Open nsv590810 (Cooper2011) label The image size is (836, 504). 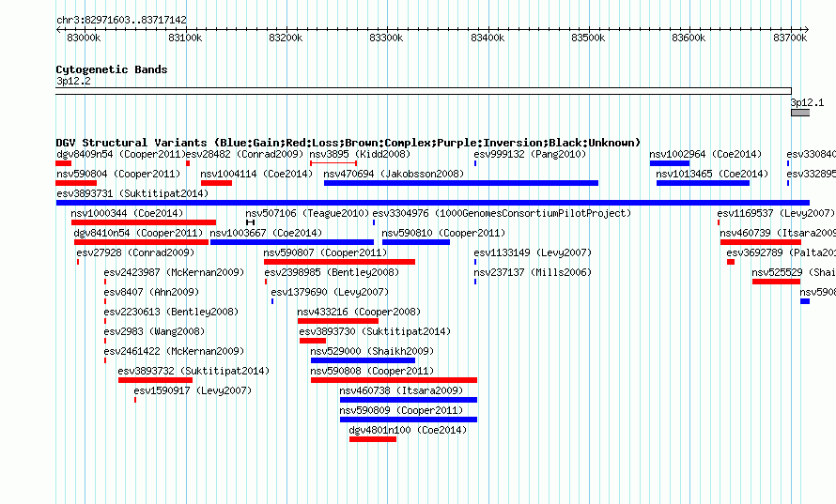[x=443, y=234]
